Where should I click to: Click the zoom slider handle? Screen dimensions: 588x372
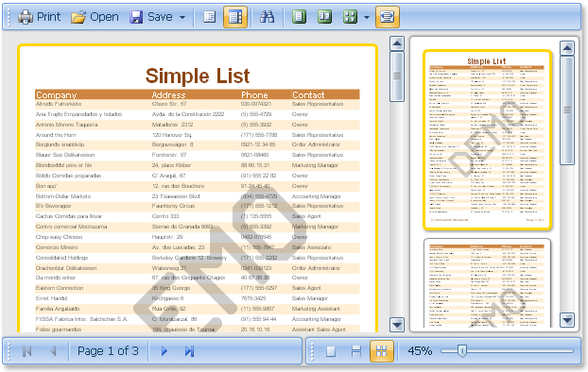coord(462,351)
